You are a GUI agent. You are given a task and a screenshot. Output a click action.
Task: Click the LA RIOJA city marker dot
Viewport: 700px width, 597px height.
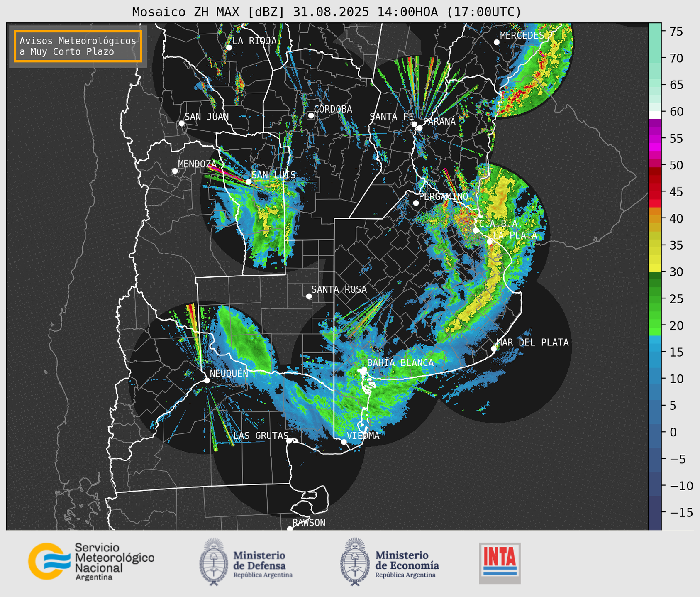click(229, 48)
